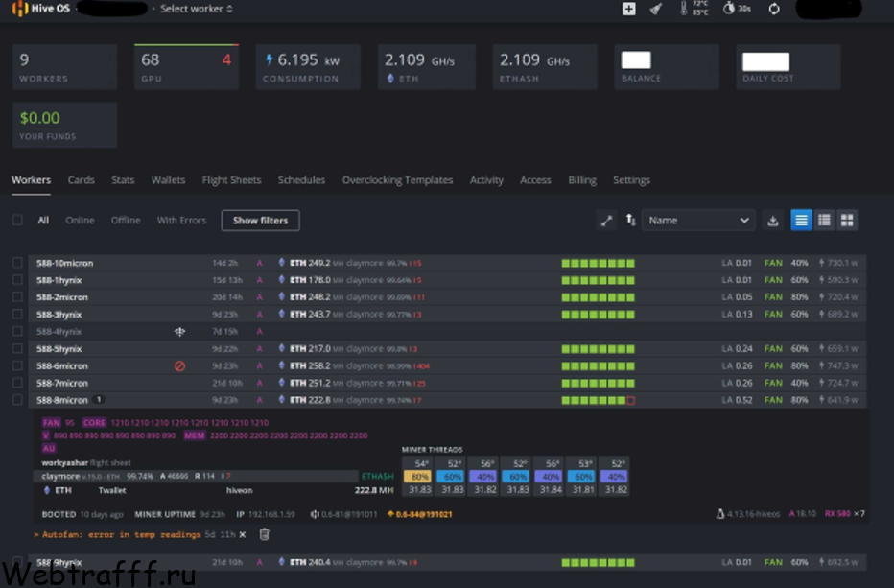Click the 30s auto-refresh timer icon

click(x=728, y=8)
